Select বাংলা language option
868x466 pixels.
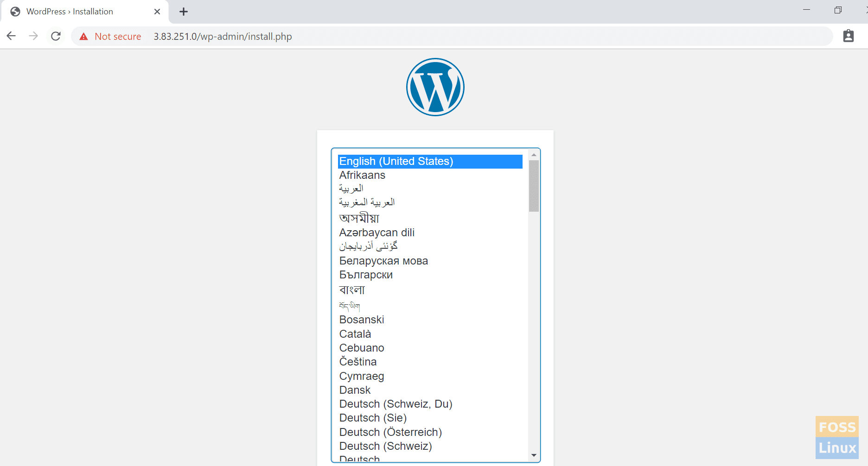coord(430,290)
